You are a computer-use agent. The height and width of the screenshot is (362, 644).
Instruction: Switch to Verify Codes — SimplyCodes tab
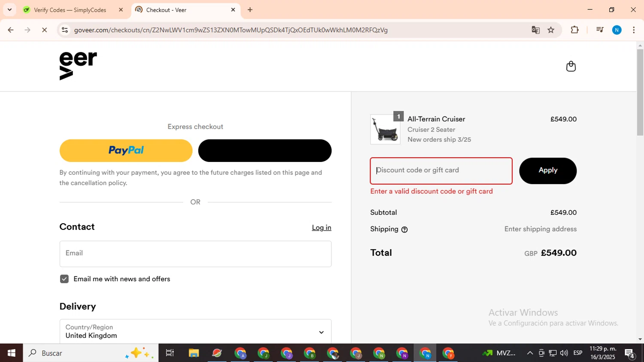click(x=70, y=10)
